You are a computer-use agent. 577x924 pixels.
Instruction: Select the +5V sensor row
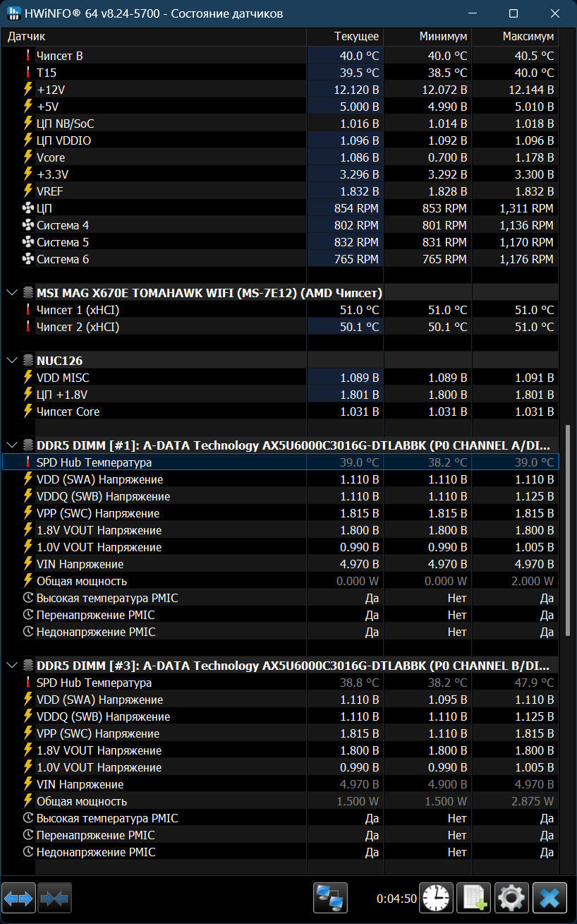click(281, 107)
